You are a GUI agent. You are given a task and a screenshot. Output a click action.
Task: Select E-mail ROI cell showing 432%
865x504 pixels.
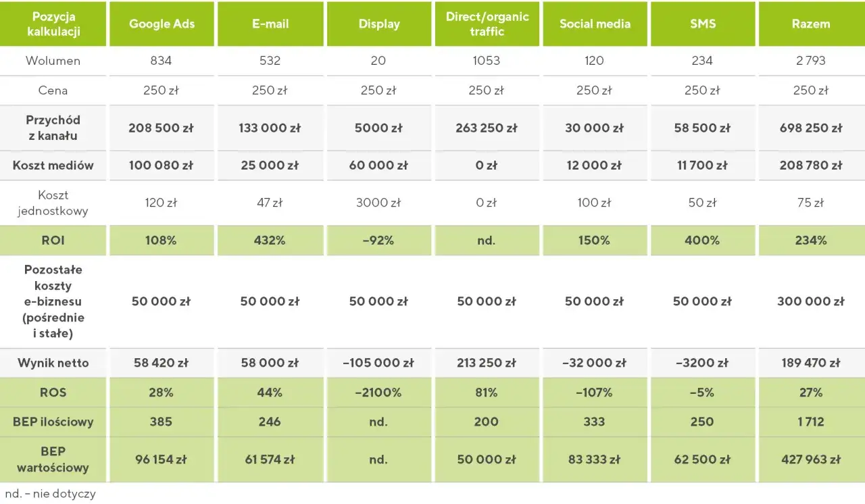pos(270,241)
